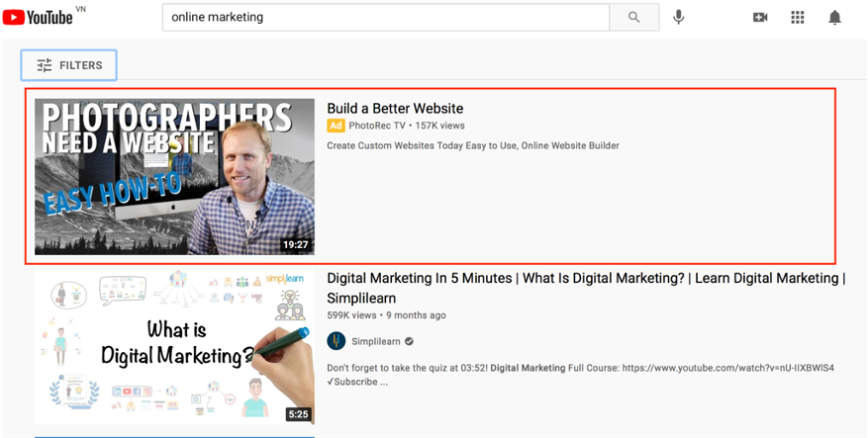Visit the Simplilearn channel name link

376,341
